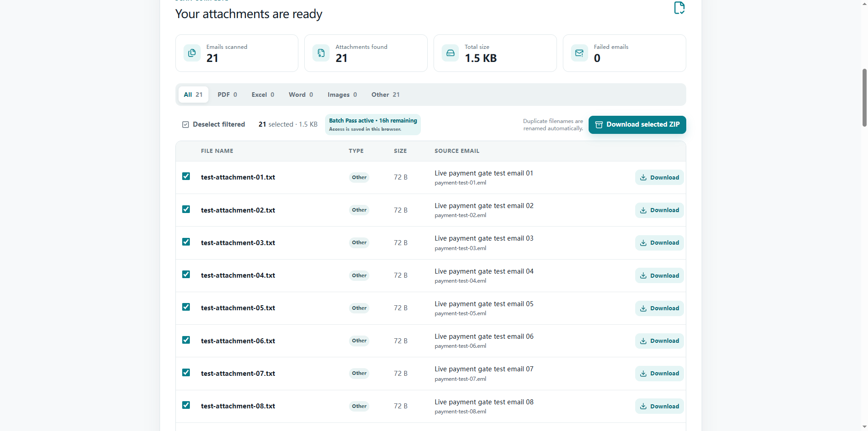This screenshot has width=868, height=431.
Task: Download test-attachment-05.txt from its row
Action: point(659,308)
